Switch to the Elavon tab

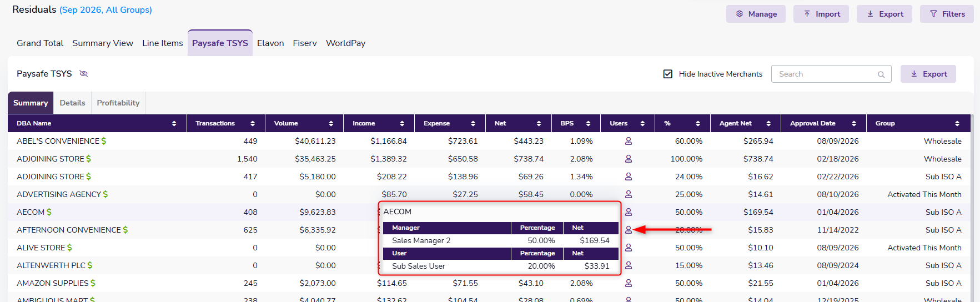coord(270,43)
